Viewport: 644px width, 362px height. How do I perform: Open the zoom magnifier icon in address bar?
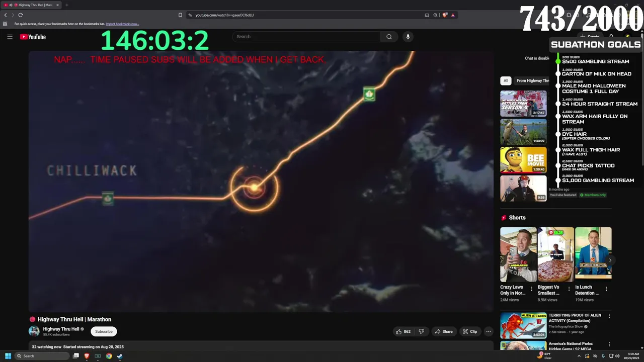(436, 15)
